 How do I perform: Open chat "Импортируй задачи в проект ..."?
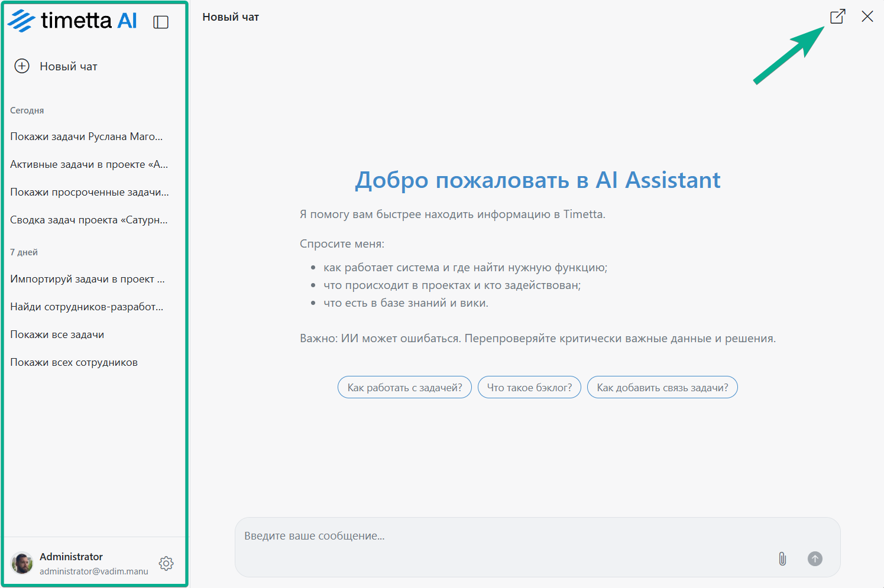coord(88,279)
